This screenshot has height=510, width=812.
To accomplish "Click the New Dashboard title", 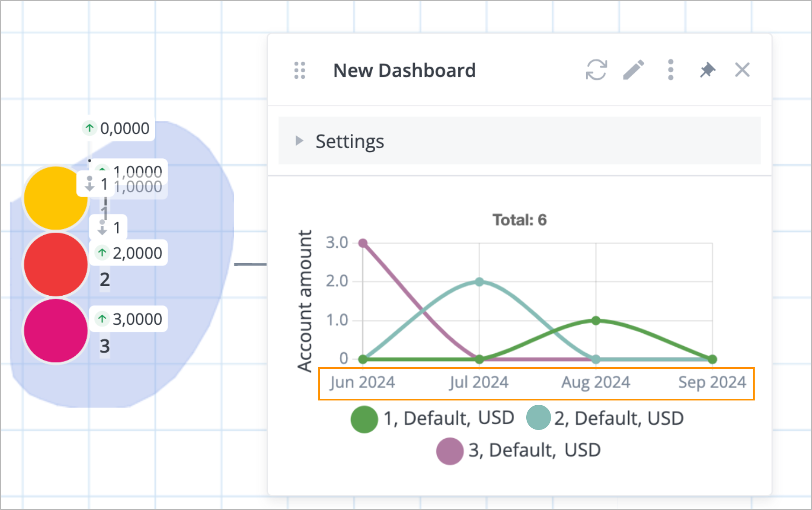I will tap(404, 71).
